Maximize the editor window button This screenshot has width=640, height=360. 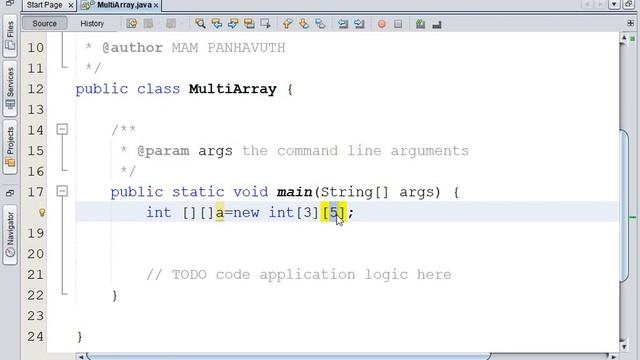tap(629, 4)
